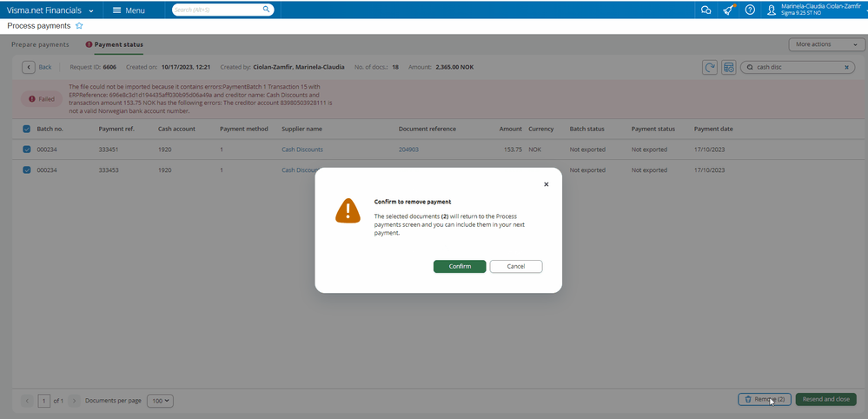This screenshot has height=419, width=868.
Task: Click the Payment status column header
Action: pos(653,129)
